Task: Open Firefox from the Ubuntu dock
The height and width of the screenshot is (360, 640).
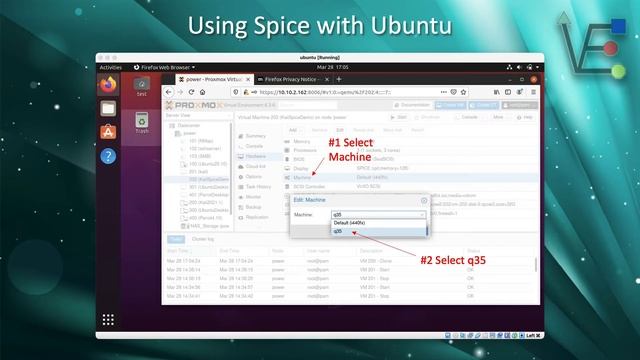Action: coord(108,85)
